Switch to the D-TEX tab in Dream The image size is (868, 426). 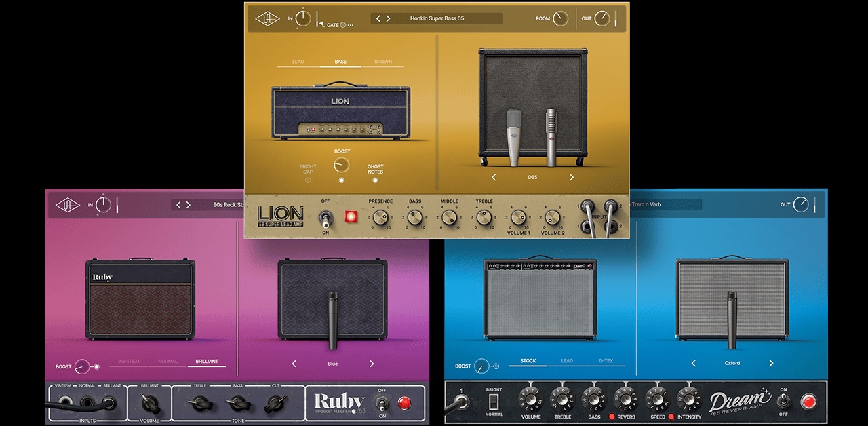tap(606, 361)
